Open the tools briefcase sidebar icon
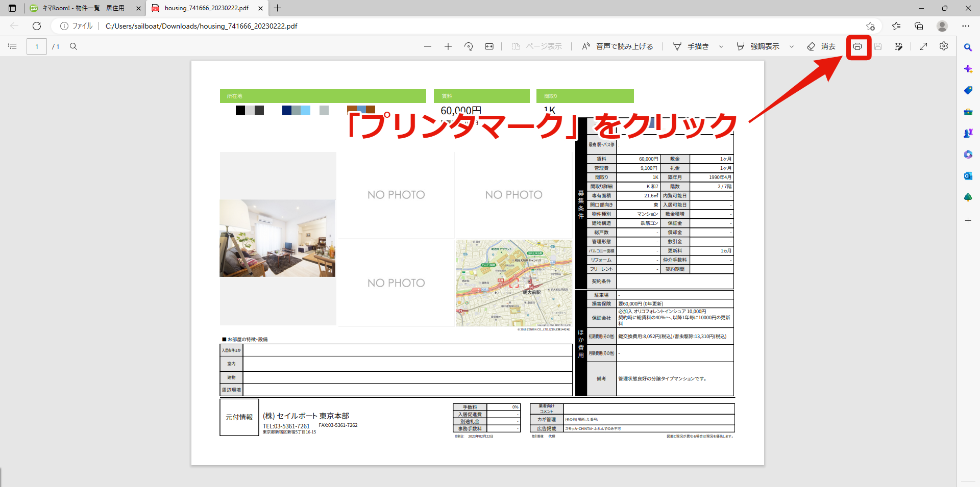This screenshot has height=487, width=980. [968, 112]
